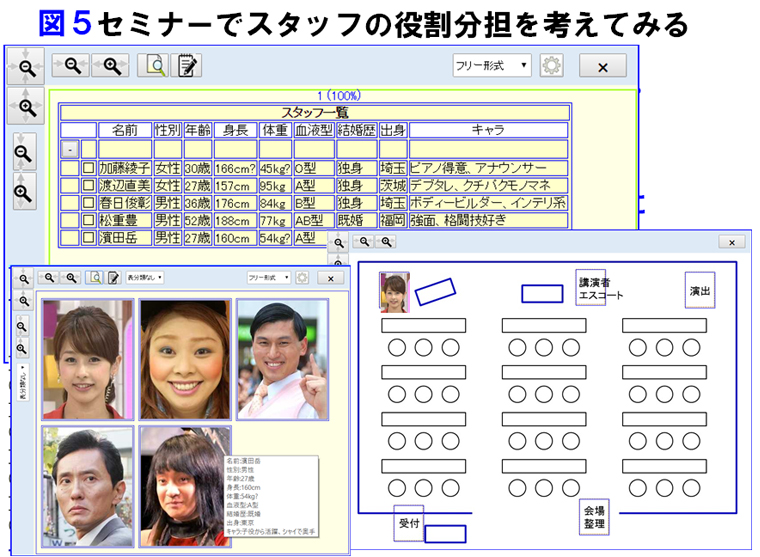Select the photo of the stern man in suit
Screen dimensions: 760x557
(x=88, y=487)
